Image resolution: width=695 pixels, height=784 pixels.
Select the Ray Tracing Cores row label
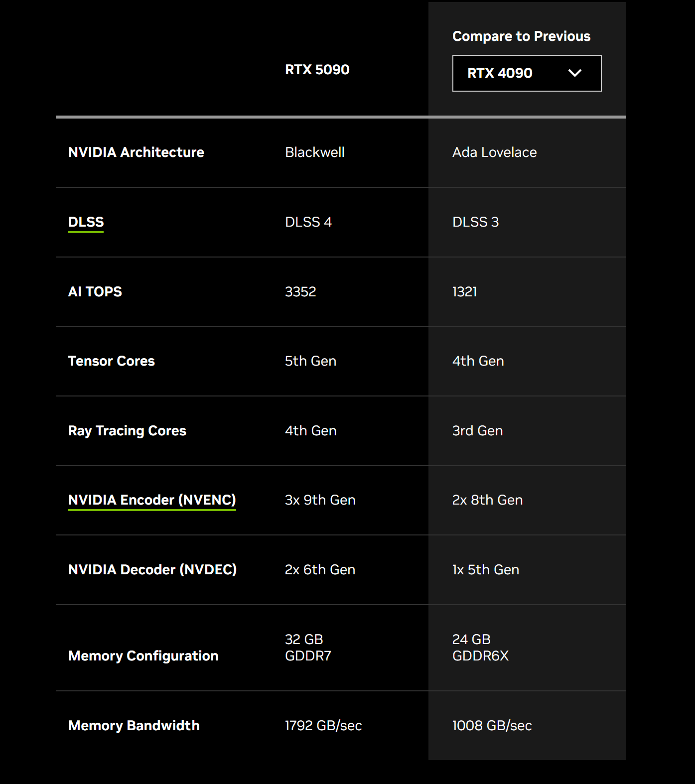[x=127, y=431]
